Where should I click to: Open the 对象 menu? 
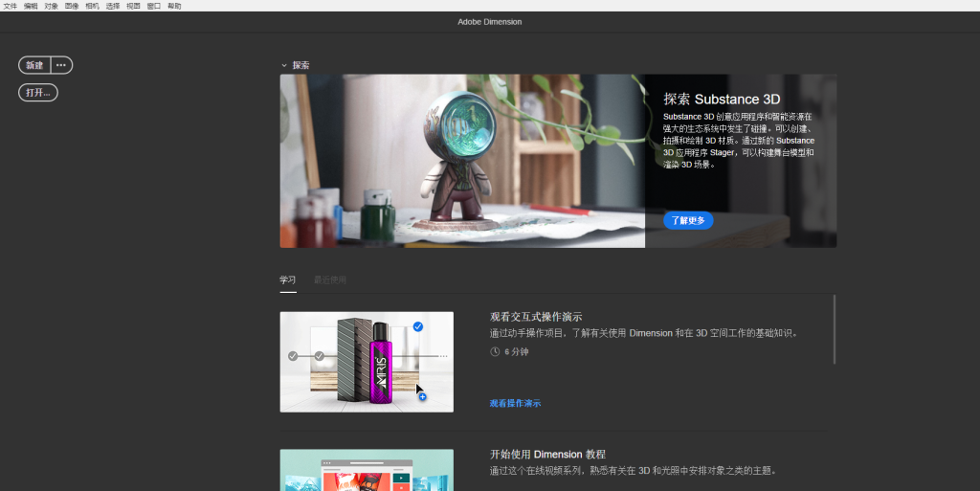click(52, 6)
